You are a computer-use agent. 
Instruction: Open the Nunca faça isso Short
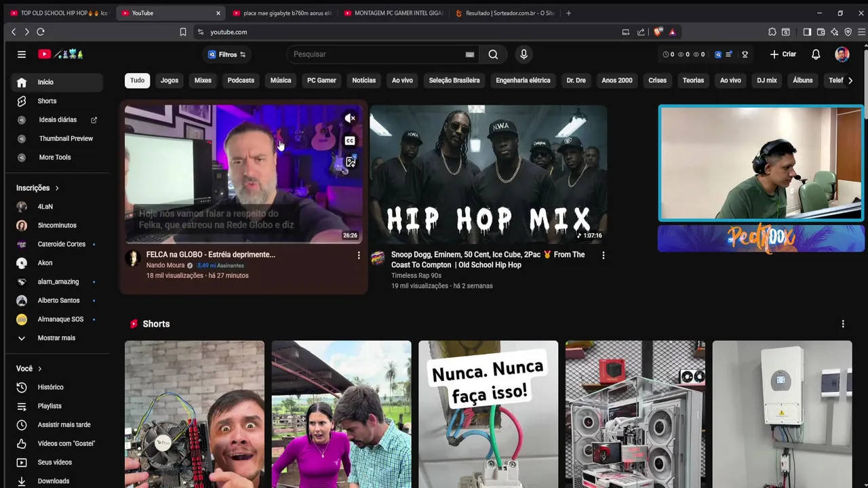pos(488,414)
